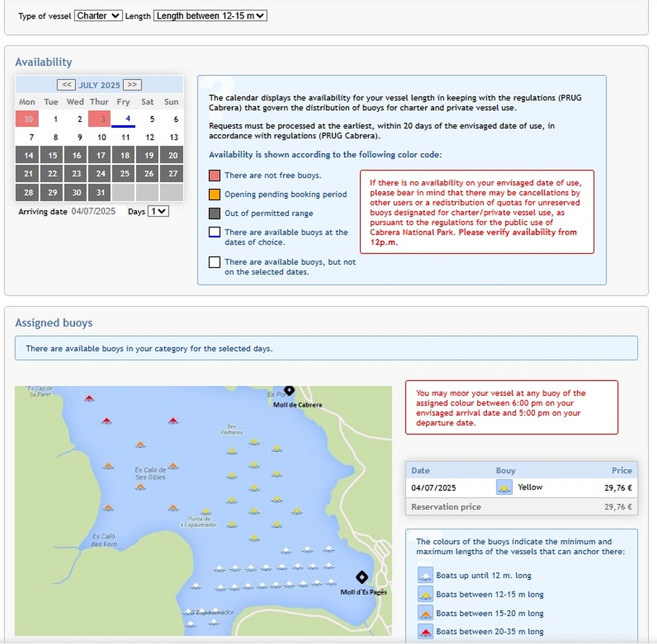Click the Arriving date field
Viewport: 657px width, 644px height.
pyautogui.click(x=96, y=211)
